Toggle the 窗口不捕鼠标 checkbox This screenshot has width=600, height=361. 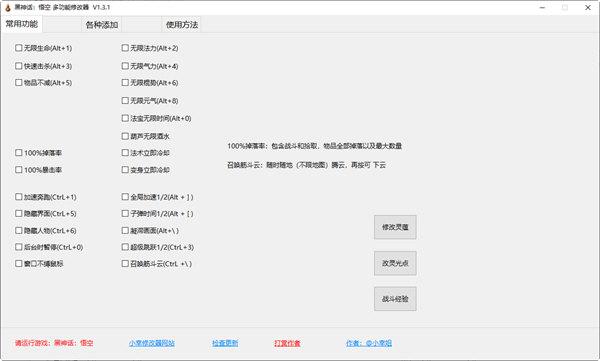(18, 263)
